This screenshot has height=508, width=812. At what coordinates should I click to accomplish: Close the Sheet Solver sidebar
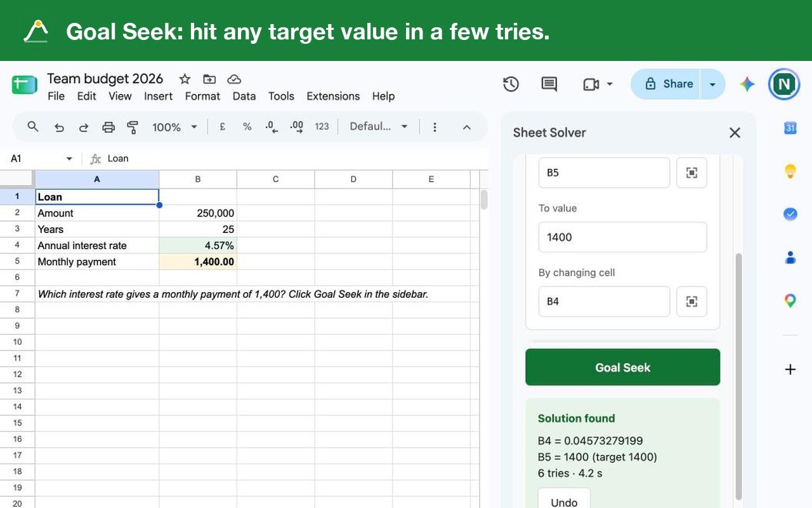(735, 133)
